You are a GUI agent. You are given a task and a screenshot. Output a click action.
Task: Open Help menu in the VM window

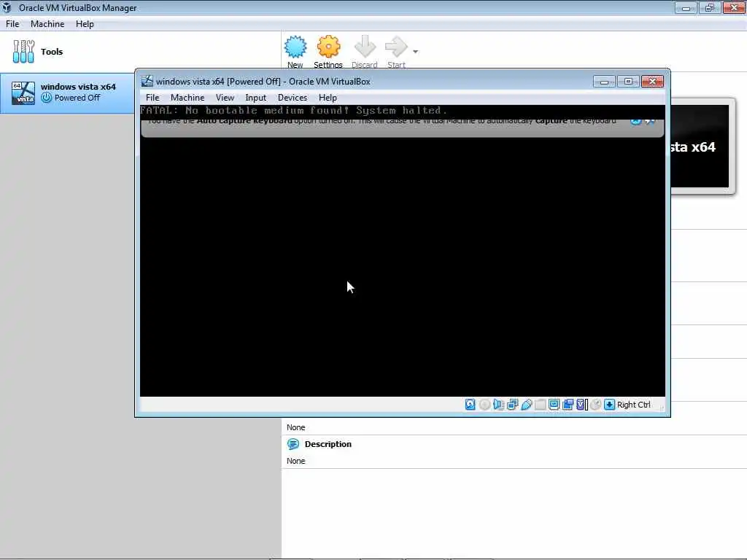pyautogui.click(x=328, y=98)
